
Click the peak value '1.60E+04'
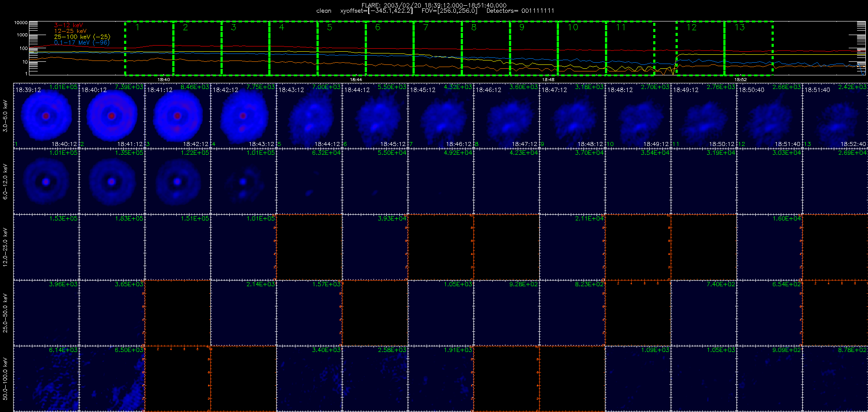pyautogui.click(x=787, y=219)
